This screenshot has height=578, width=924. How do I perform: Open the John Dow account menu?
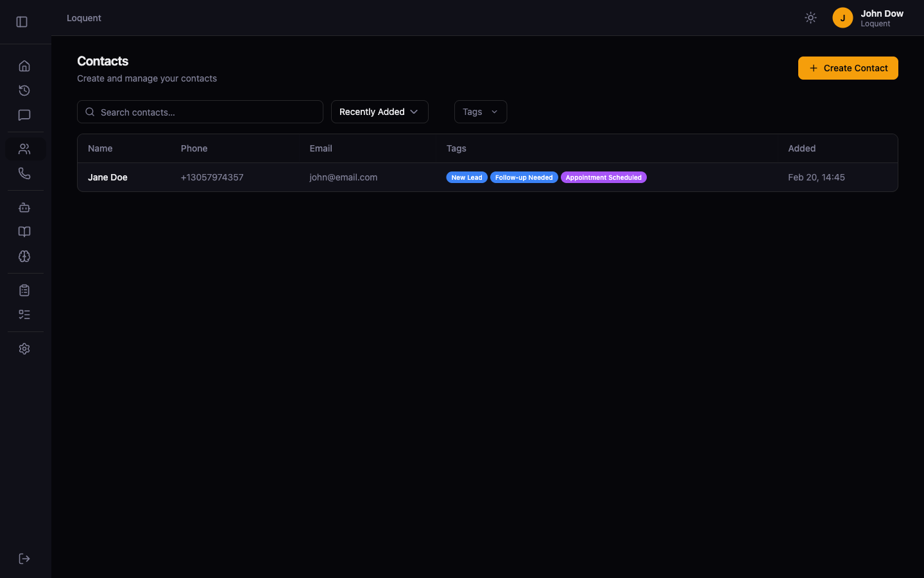868,18
